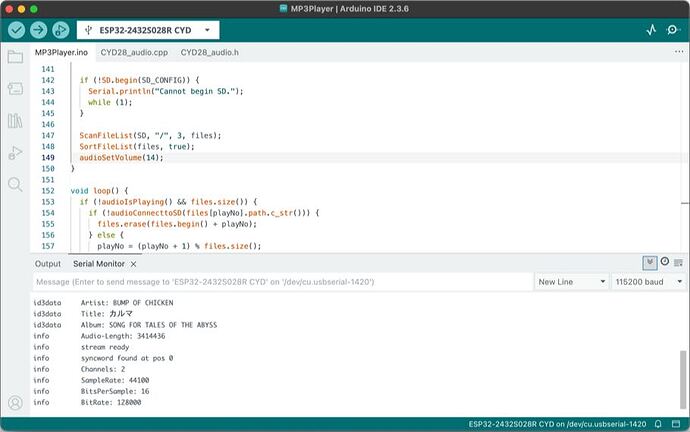Open the Search sidebar icon
The width and height of the screenshot is (690, 432).
click(15, 184)
